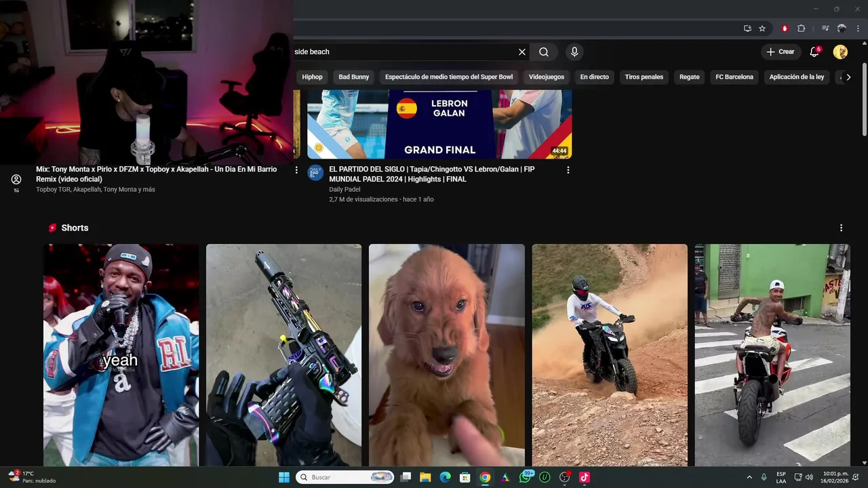868x488 pixels.
Task: Open the green circle U app in taskbar
Action: click(x=545, y=477)
